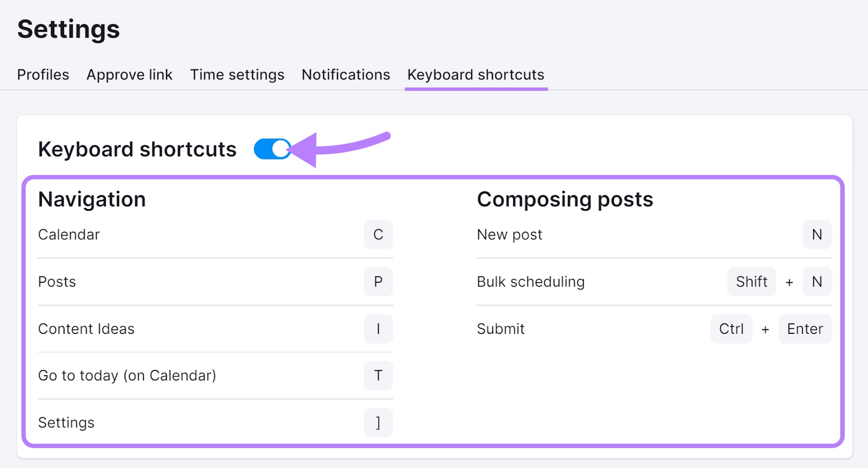This screenshot has width=868, height=468.
Task: Open the Approve link tab
Action: pos(129,74)
